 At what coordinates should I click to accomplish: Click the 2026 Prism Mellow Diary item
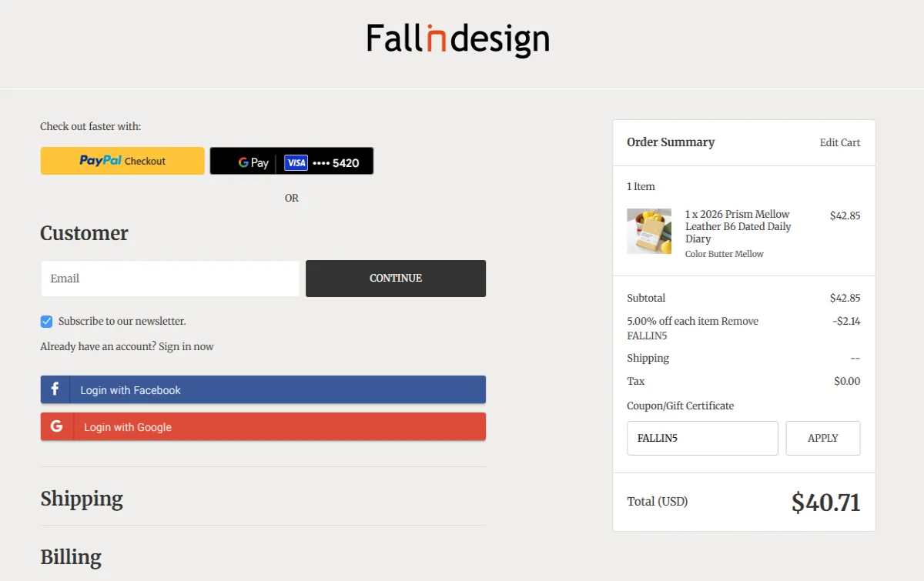point(737,226)
